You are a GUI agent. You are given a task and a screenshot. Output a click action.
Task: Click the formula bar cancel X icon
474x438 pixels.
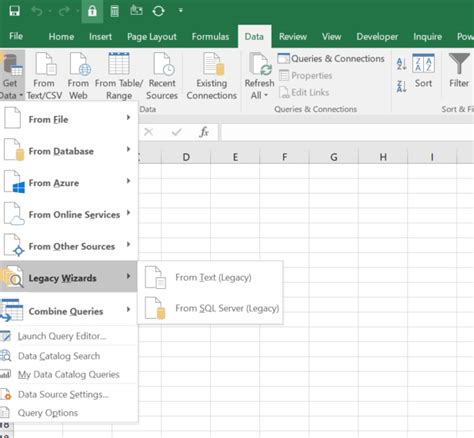pyautogui.click(x=148, y=132)
